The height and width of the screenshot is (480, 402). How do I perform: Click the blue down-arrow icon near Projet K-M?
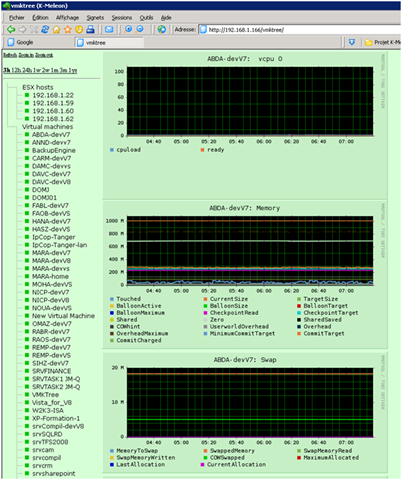[x=352, y=42]
